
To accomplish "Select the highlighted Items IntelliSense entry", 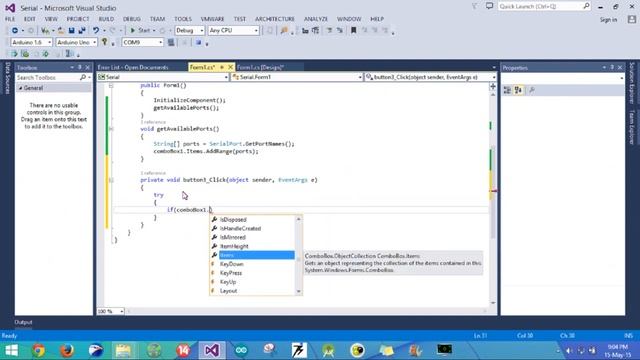I will pos(252,255).
